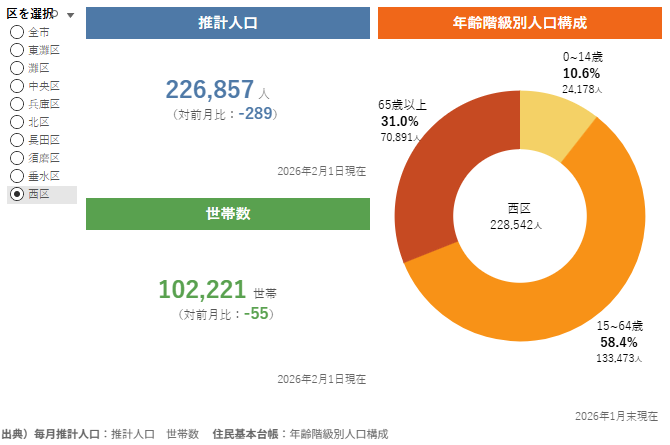The width and height of the screenshot is (670, 445).
Task: Click the search icon beside 区を選択
Action: click(x=55, y=14)
